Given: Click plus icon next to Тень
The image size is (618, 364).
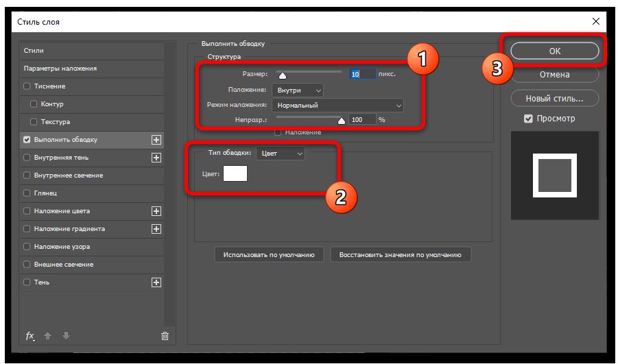Looking at the screenshot, I should pyautogui.click(x=156, y=282).
